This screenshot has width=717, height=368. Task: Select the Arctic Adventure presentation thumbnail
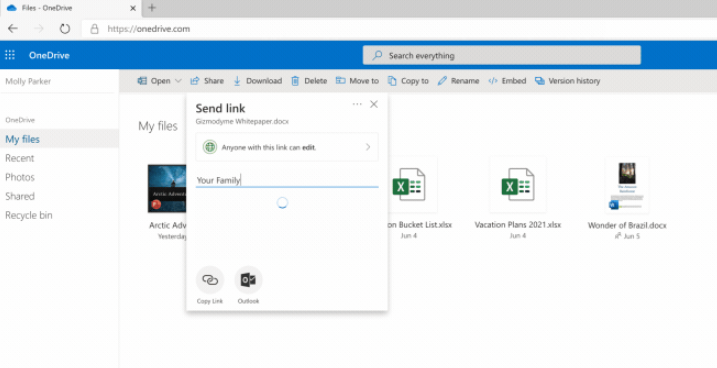coord(167,188)
